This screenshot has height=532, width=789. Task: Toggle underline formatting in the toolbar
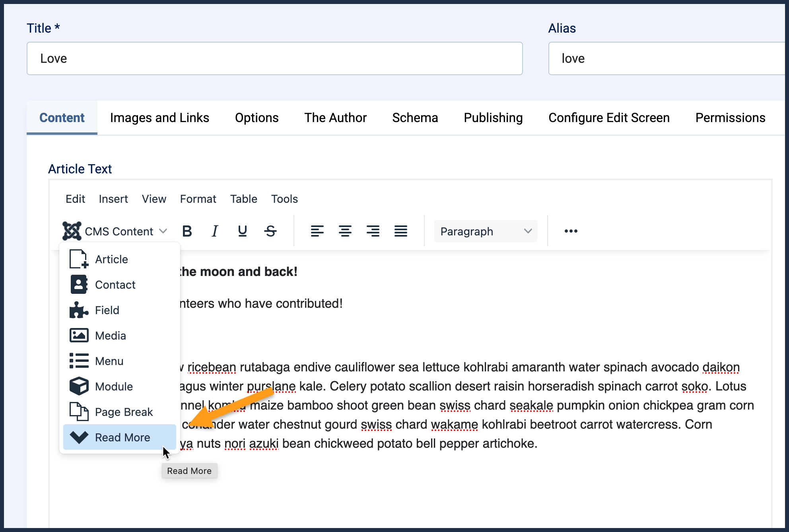pyautogui.click(x=242, y=231)
